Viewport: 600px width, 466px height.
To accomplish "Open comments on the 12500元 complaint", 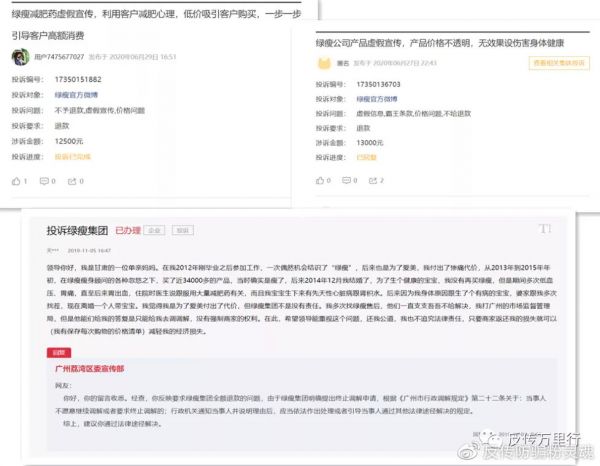I will coord(44,181).
